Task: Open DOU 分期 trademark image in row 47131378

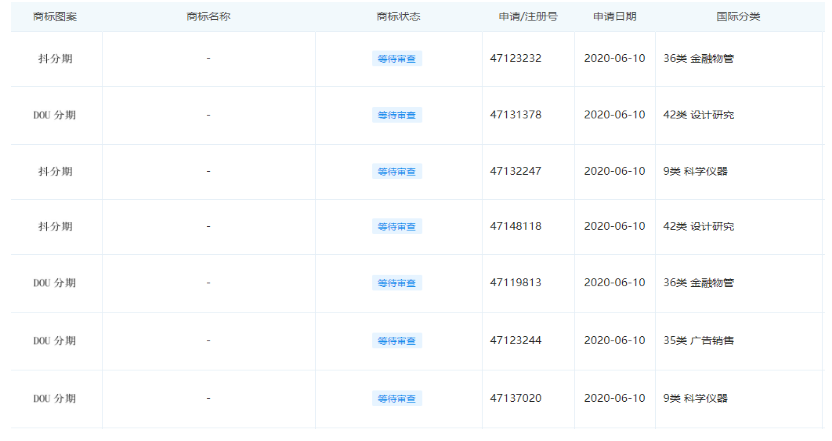Action: point(55,115)
